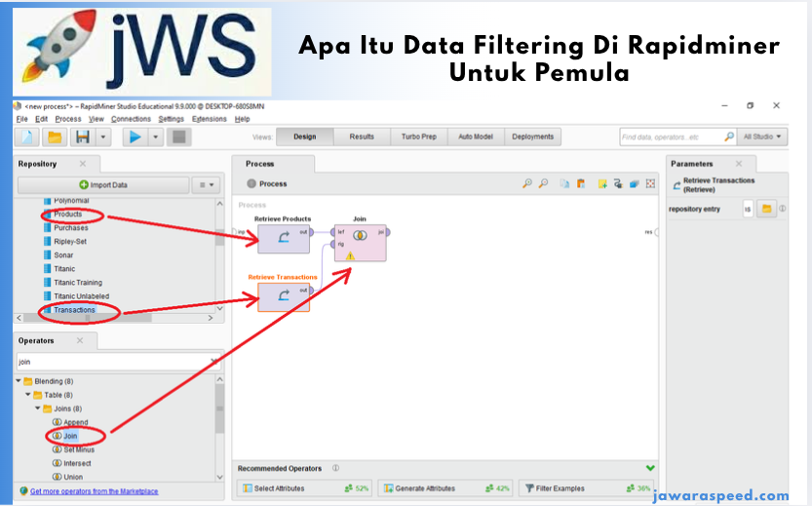Select Polynomial in the repository
Viewport: 812px width, 506px height.
pyautogui.click(x=71, y=201)
